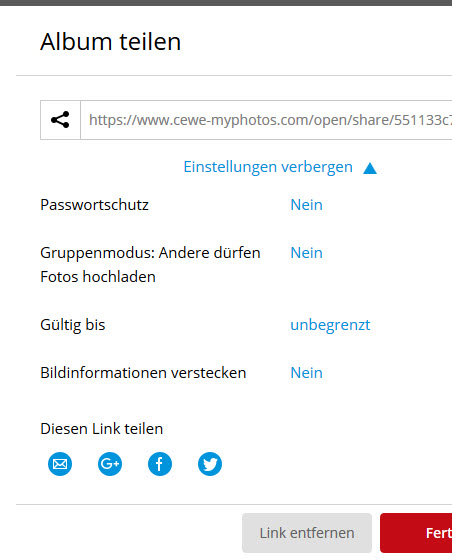Hide settings via 'Einstellungen verbergen' link
Viewport: 452px width, 560px height.
click(268, 167)
